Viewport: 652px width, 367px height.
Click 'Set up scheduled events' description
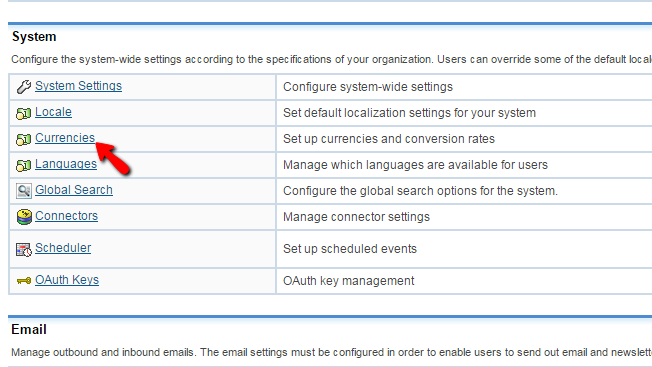click(350, 249)
